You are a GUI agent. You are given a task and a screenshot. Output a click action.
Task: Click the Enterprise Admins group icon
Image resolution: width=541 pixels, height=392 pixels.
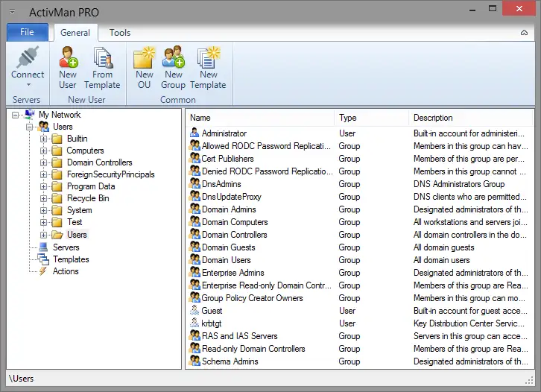click(194, 272)
